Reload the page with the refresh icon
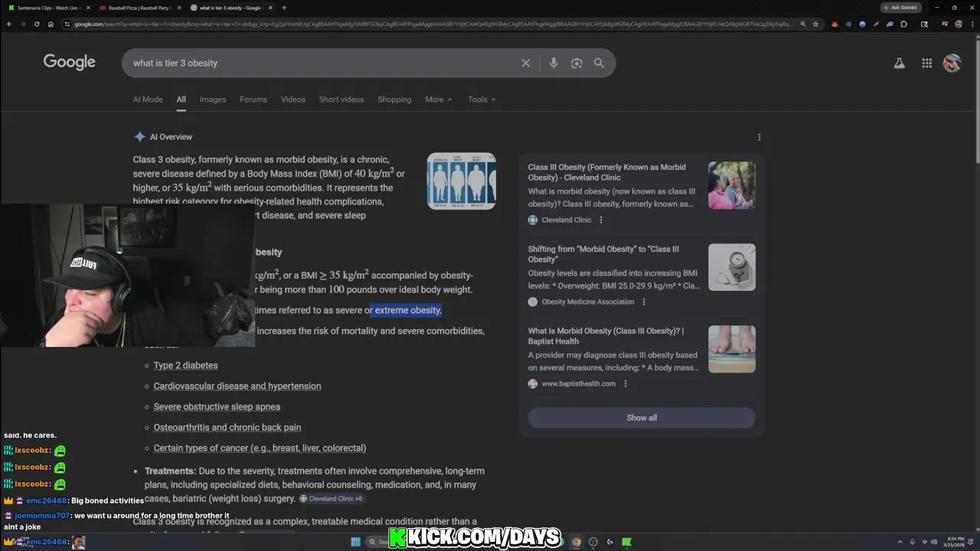The width and height of the screenshot is (980, 551). point(37,24)
